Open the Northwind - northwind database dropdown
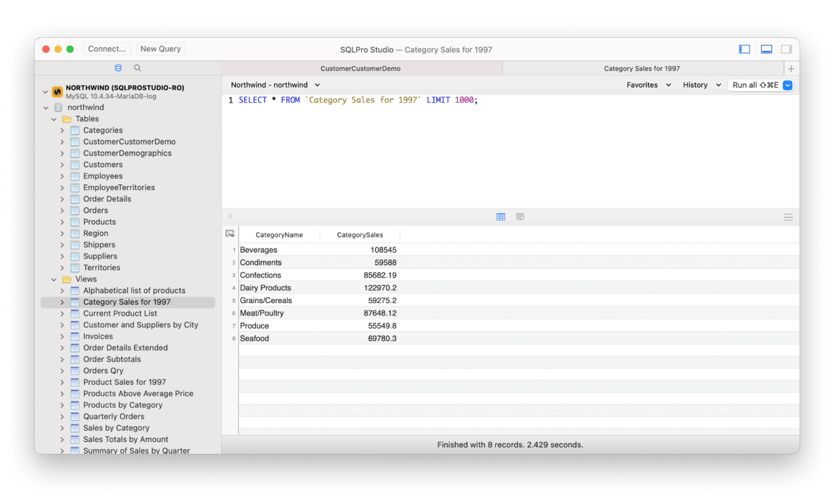 (x=275, y=85)
